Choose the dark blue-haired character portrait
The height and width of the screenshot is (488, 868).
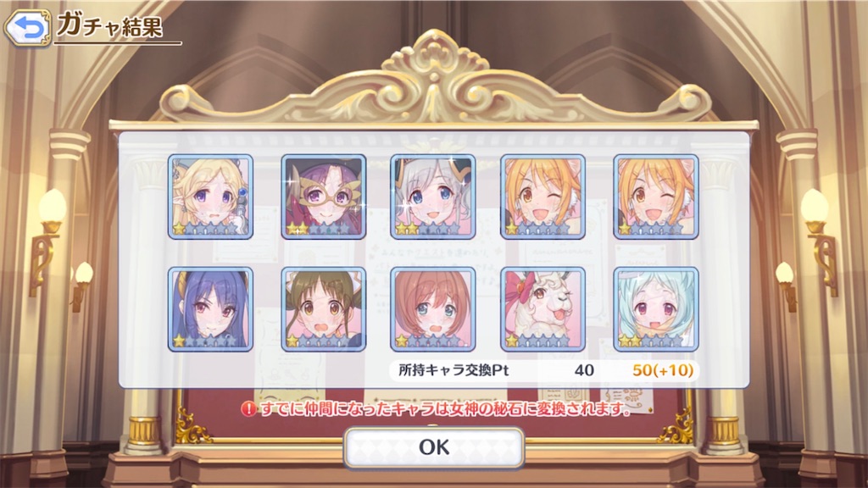210,309
